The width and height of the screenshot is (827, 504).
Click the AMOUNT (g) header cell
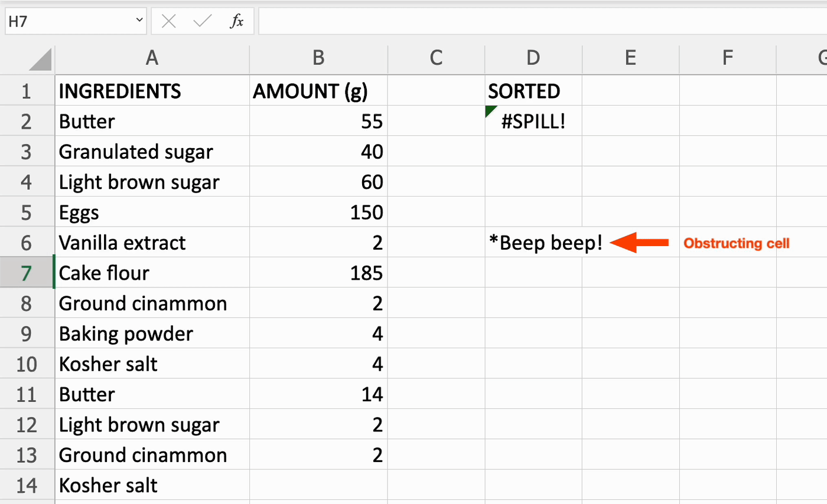[x=318, y=91]
